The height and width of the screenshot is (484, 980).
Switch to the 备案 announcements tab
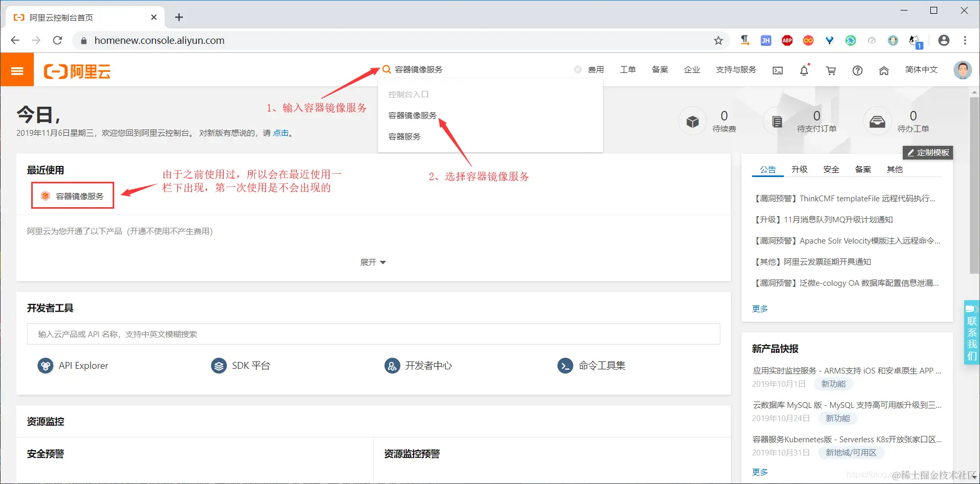[x=863, y=169]
